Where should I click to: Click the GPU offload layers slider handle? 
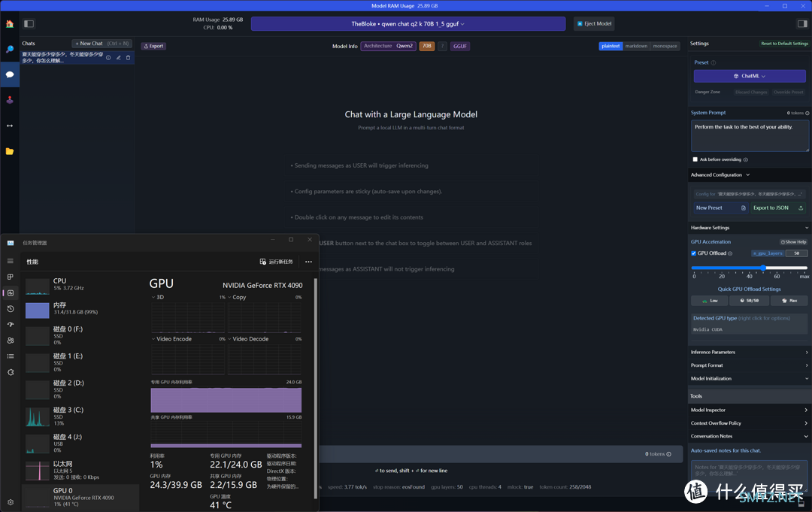(x=763, y=268)
